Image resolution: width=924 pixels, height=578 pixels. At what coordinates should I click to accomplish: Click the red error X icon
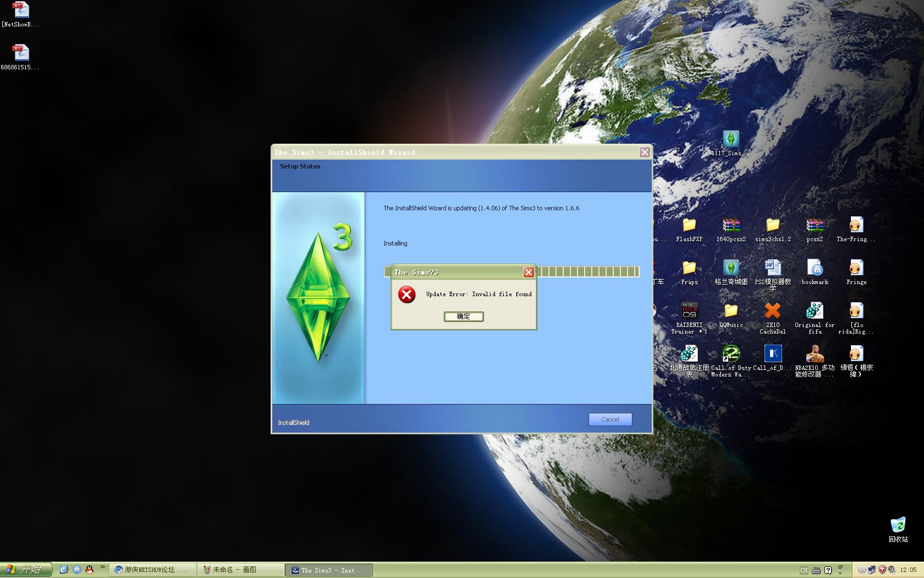pos(407,295)
